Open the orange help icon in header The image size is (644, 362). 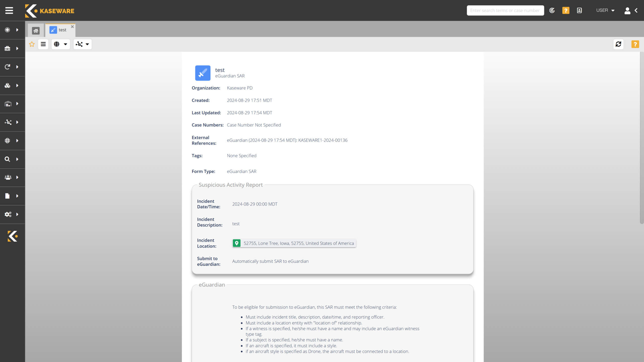pyautogui.click(x=566, y=10)
